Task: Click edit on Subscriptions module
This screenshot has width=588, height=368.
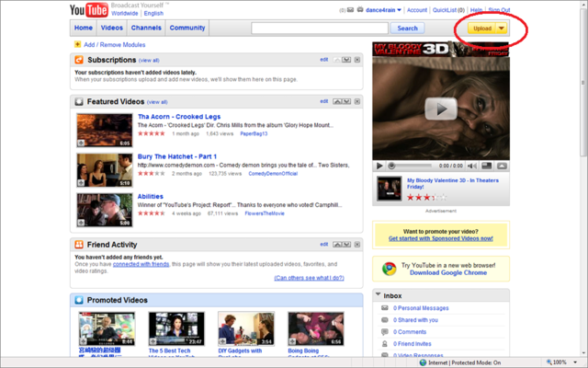Action: coord(324,59)
